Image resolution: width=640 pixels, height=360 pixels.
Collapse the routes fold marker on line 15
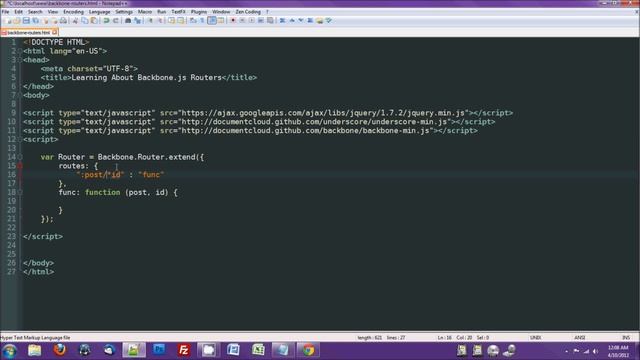coord(20,166)
